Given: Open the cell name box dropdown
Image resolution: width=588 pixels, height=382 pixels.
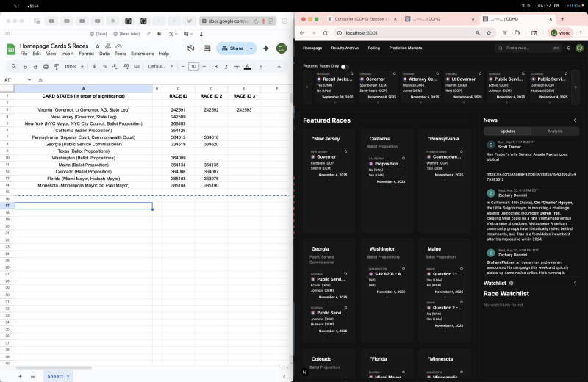Looking at the screenshot, I should [x=29, y=80].
